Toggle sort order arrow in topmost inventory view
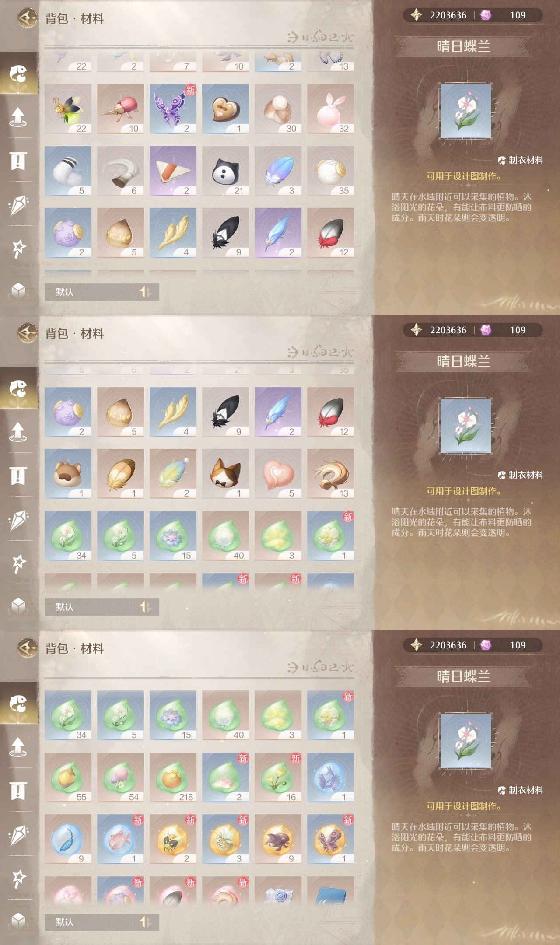Viewport: 560px width, 945px height. 145,292
